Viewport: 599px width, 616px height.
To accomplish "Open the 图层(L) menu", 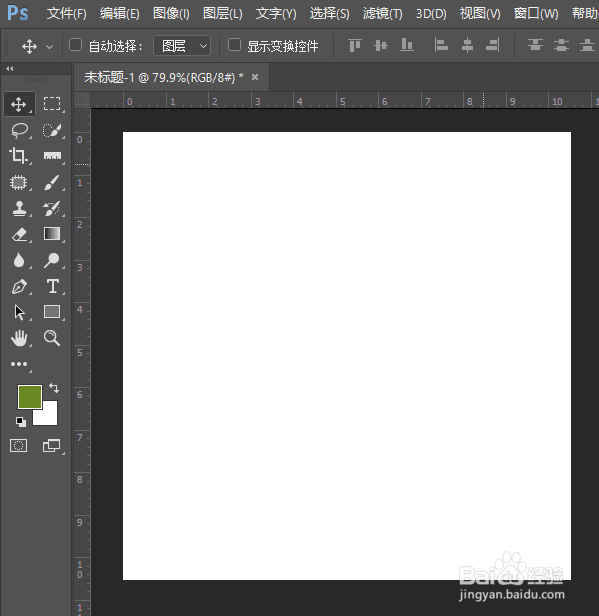I will click(223, 14).
